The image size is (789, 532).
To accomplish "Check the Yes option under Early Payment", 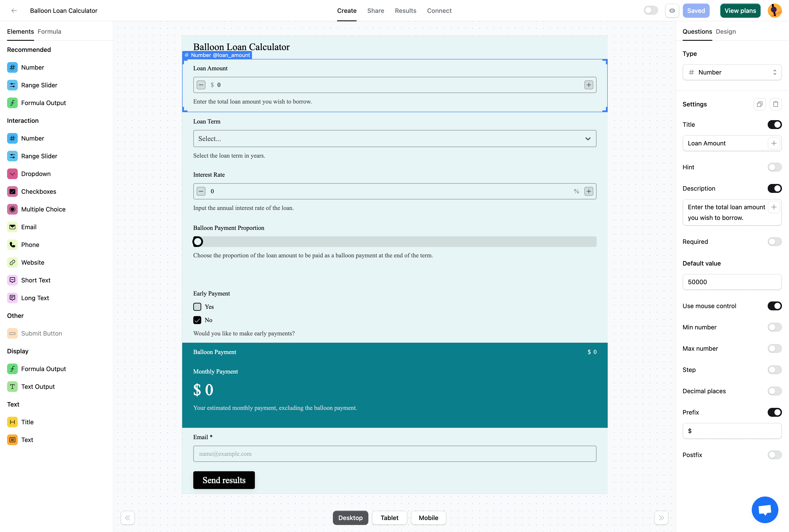I will pyautogui.click(x=197, y=306).
